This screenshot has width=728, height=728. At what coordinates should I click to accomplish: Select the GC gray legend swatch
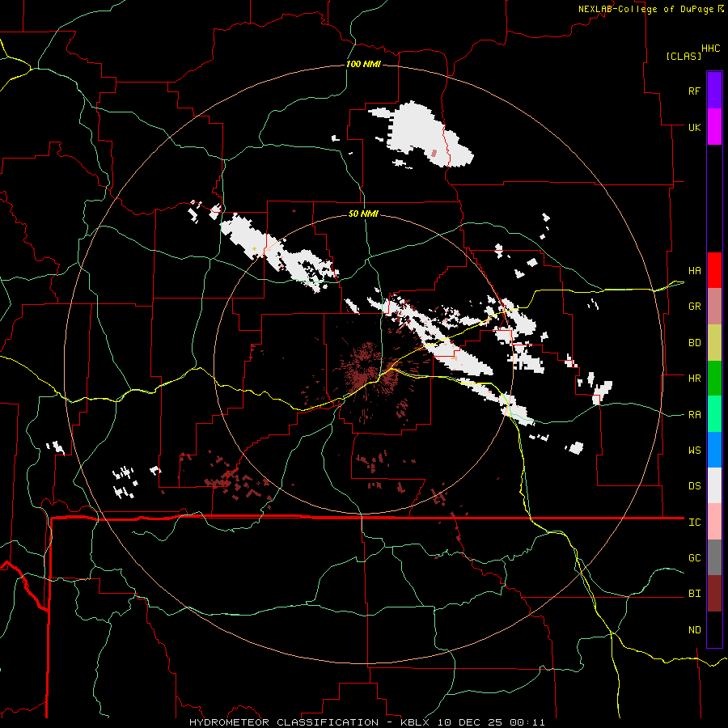coord(714,557)
